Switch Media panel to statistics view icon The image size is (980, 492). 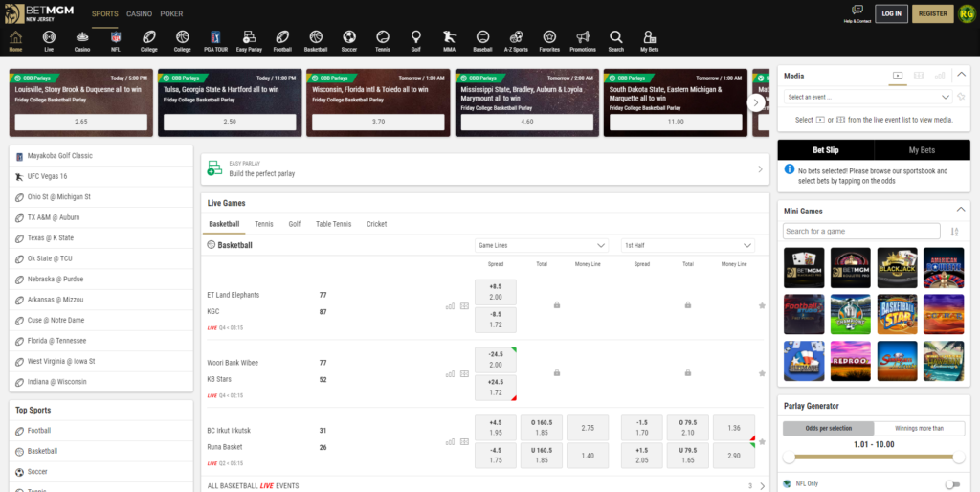(x=940, y=76)
